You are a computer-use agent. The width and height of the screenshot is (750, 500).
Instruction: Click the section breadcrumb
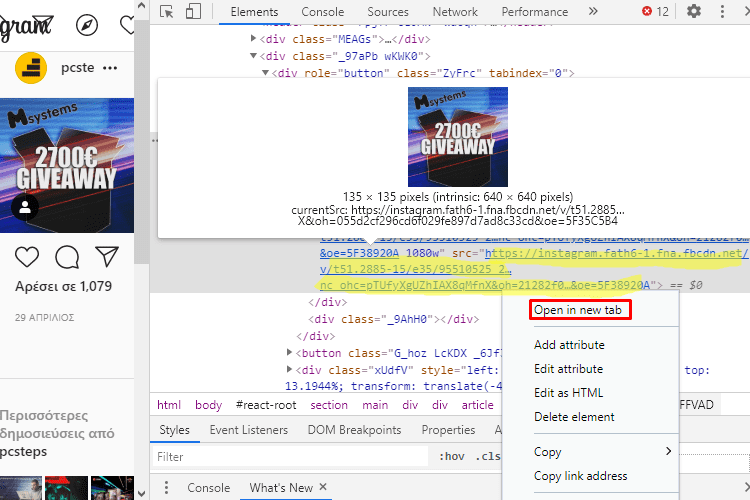point(329,405)
